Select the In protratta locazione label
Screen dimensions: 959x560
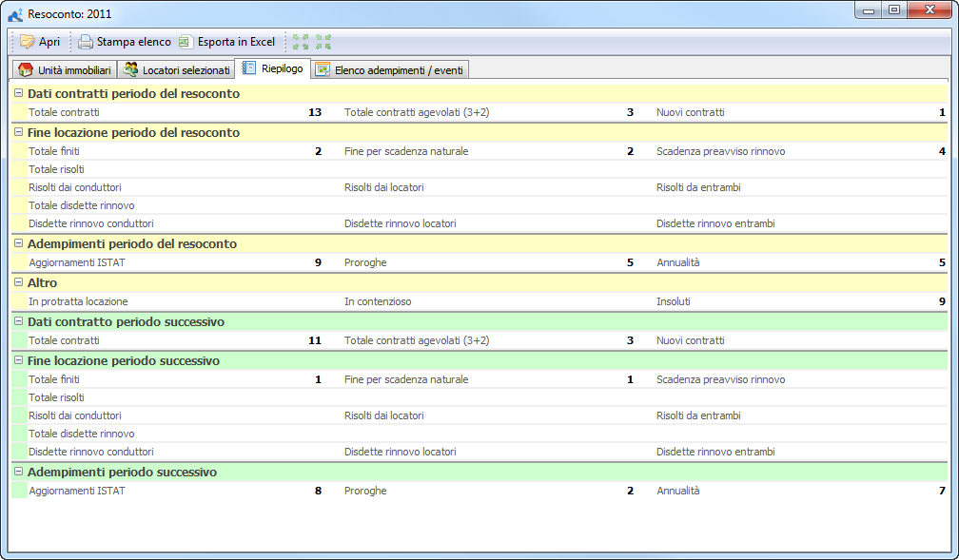pos(78,301)
